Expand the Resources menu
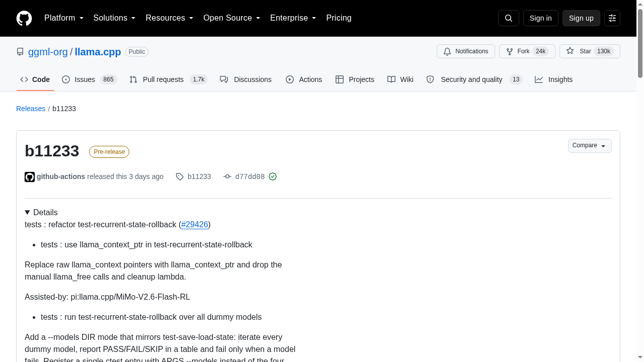644x362 pixels. click(x=170, y=18)
